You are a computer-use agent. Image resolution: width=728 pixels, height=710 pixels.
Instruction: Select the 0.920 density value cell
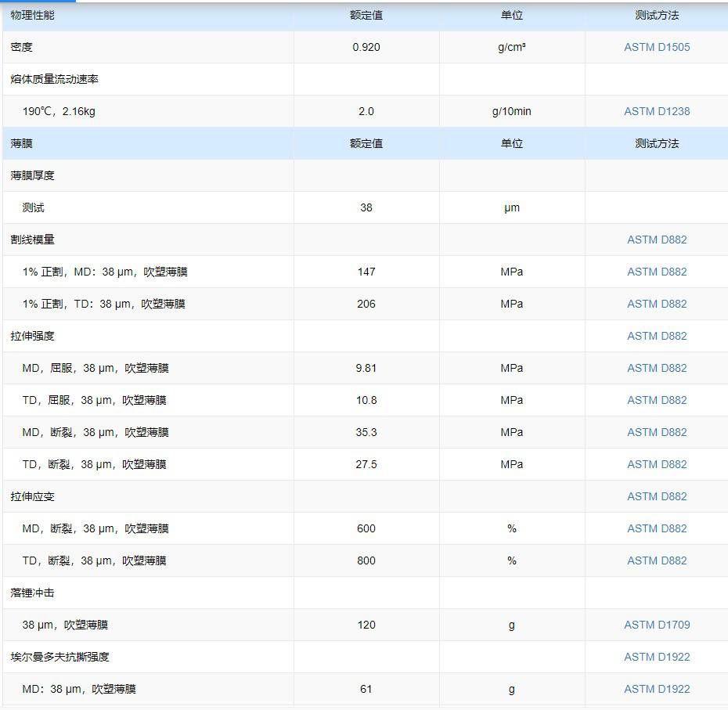(366, 47)
